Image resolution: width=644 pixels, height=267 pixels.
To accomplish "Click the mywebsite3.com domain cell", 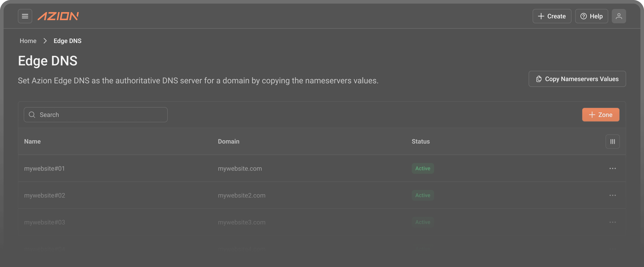I will point(241,222).
